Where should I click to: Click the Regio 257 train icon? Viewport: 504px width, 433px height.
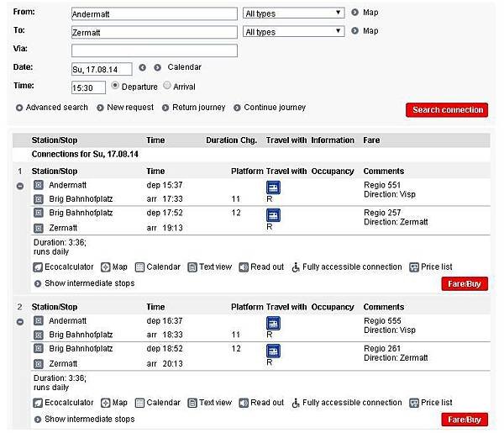(x=273, y=215)
